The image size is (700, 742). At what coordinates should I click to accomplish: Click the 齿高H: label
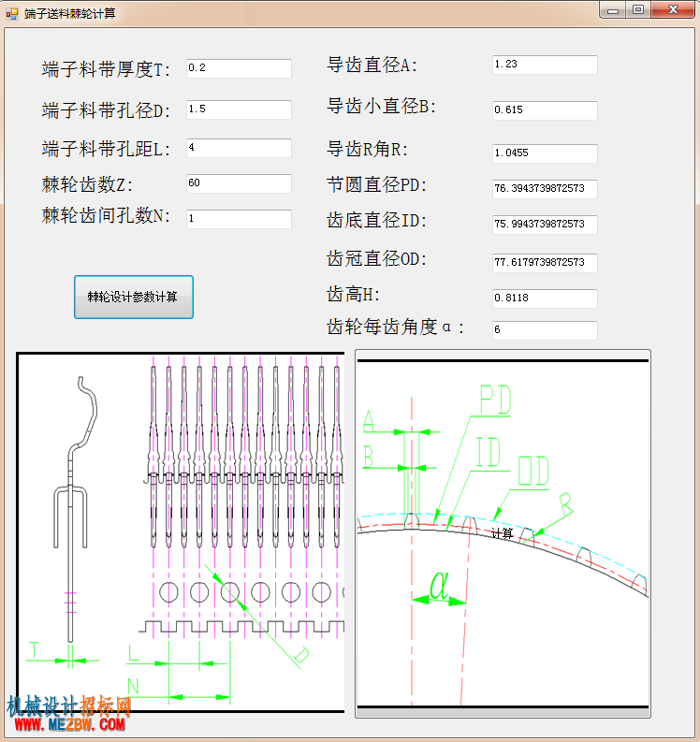pos(353,294)
